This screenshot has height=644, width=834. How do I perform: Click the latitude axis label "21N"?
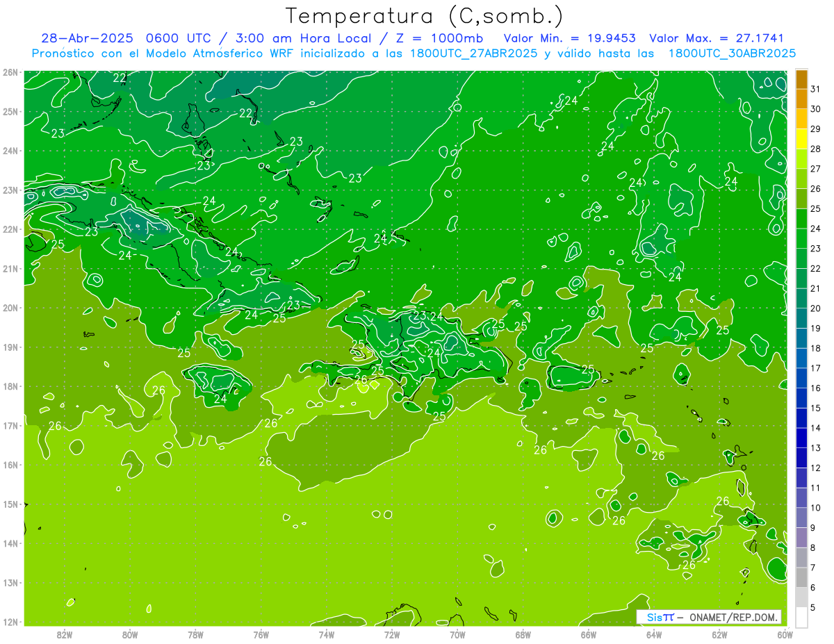(x=10, y=269)
